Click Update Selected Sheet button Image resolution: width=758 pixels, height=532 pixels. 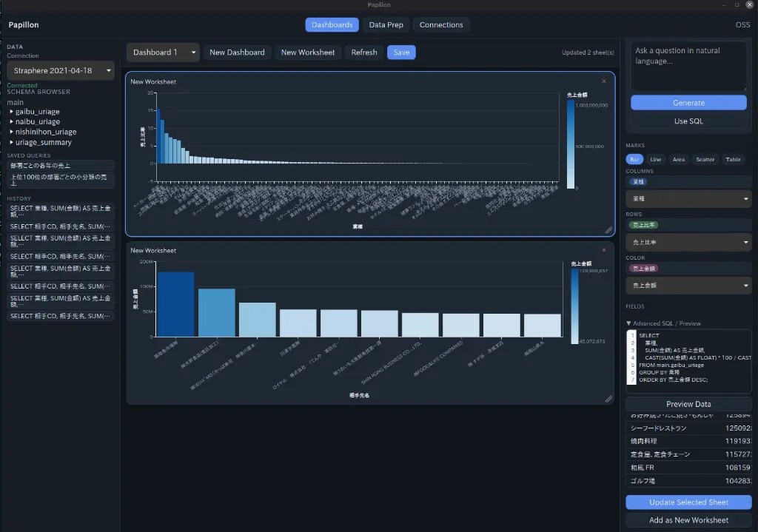[688, 502]
